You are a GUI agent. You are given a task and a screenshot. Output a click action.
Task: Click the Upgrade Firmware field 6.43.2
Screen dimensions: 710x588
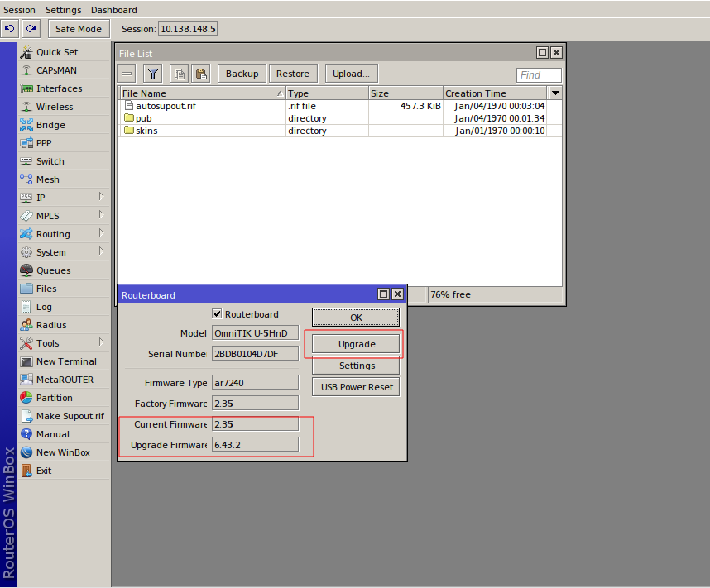point(256,444)
